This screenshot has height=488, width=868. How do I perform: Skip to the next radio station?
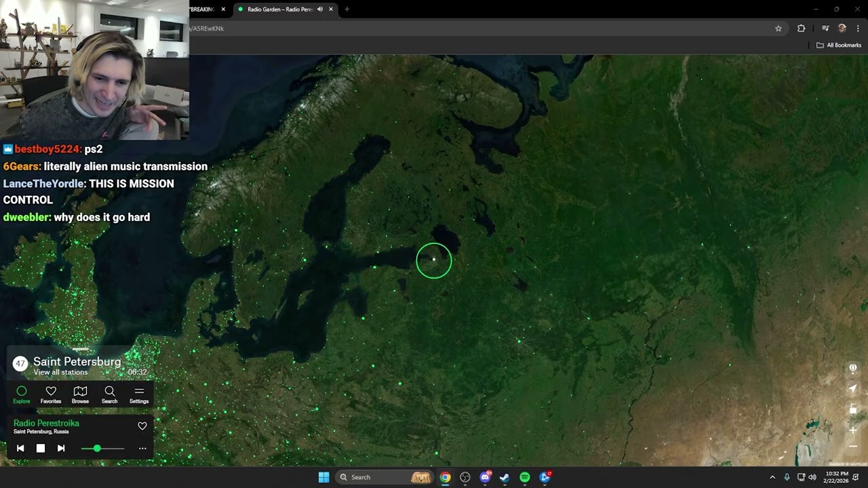61,448
